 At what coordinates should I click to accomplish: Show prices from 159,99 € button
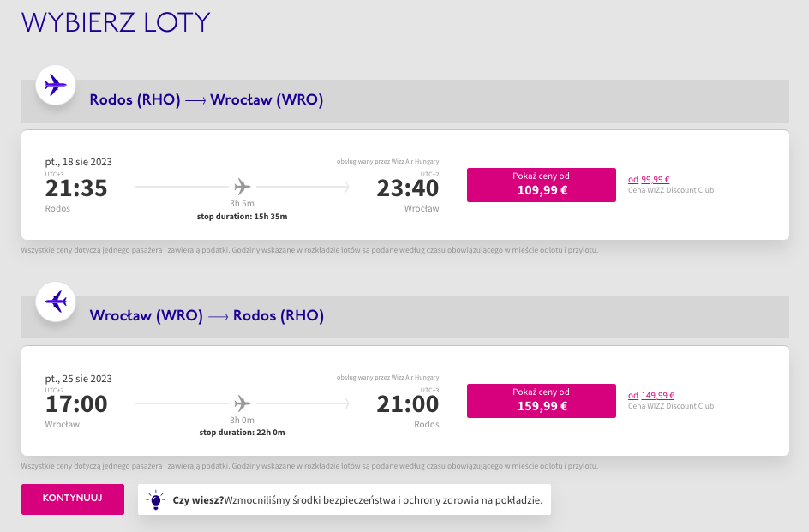(x=542, y=401)
